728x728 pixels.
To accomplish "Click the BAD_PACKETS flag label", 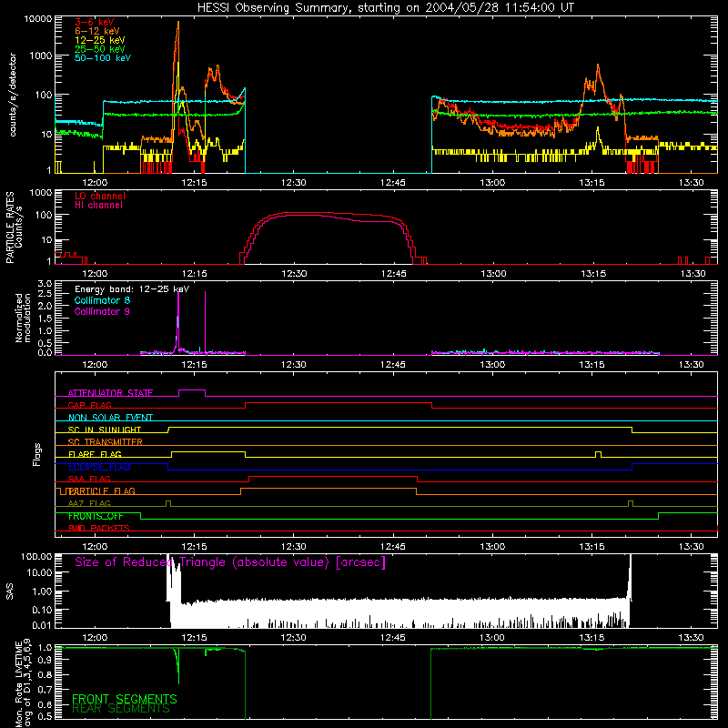I will point(99,528).
